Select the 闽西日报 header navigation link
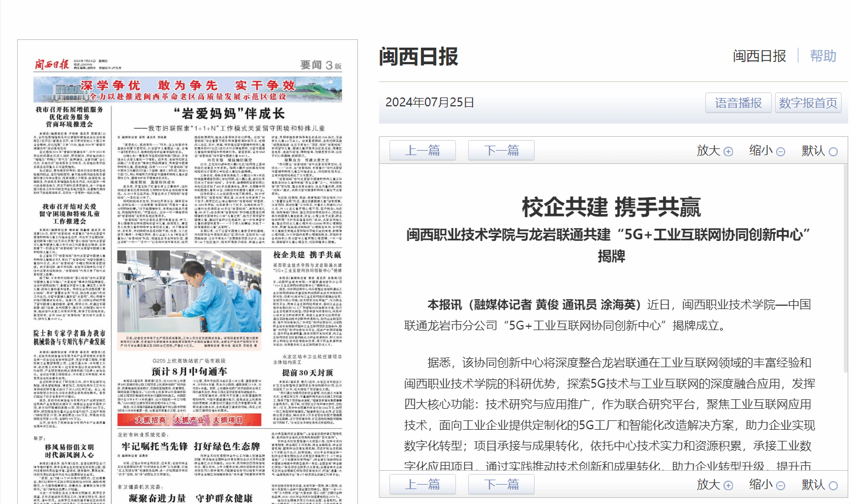 [x=759, y=56]
